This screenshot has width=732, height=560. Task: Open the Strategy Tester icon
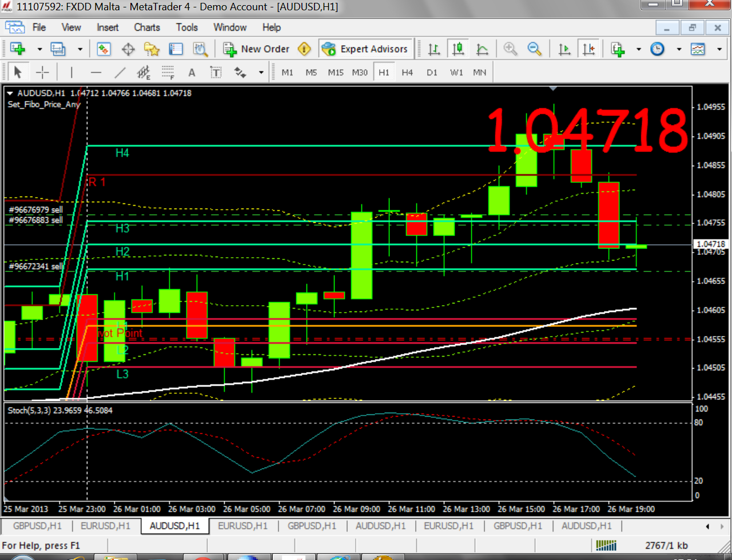coord(200,49)
